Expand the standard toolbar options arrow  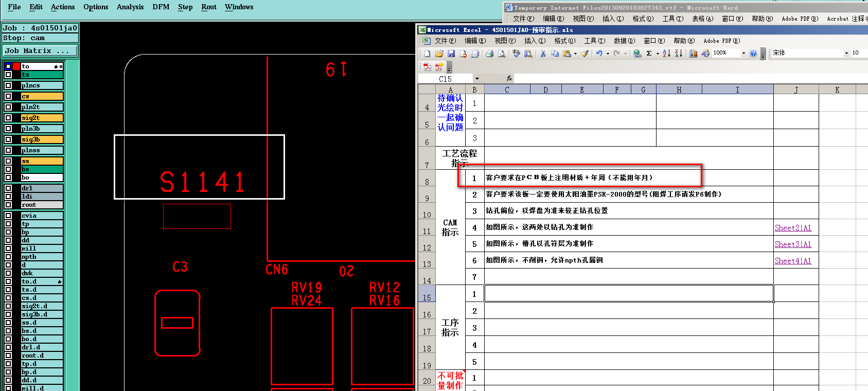(x=763, y=55)
